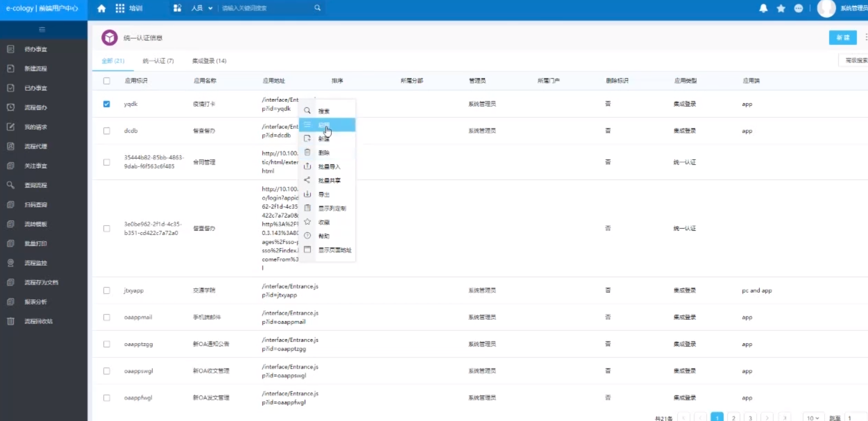This screenshot has width=868, height=421.
Task: Check the 合同管理 row checkbox
Action: 106,162
